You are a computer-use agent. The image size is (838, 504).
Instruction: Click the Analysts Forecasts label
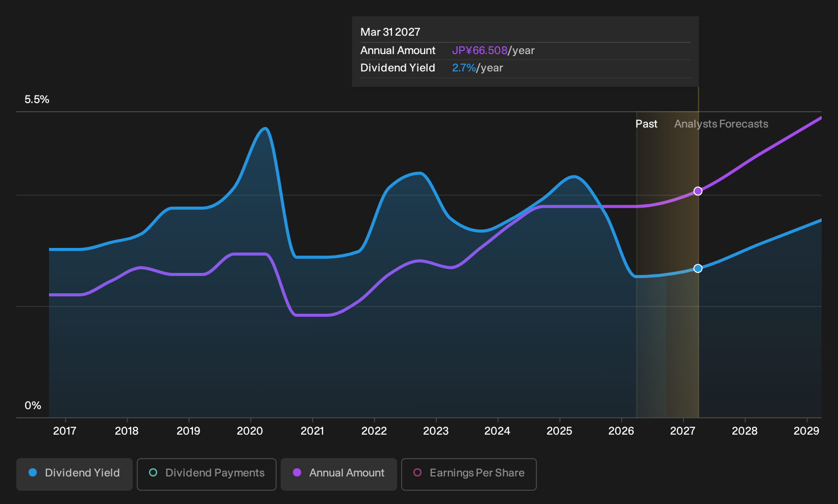pyautogui.click(x=721, y=124)
